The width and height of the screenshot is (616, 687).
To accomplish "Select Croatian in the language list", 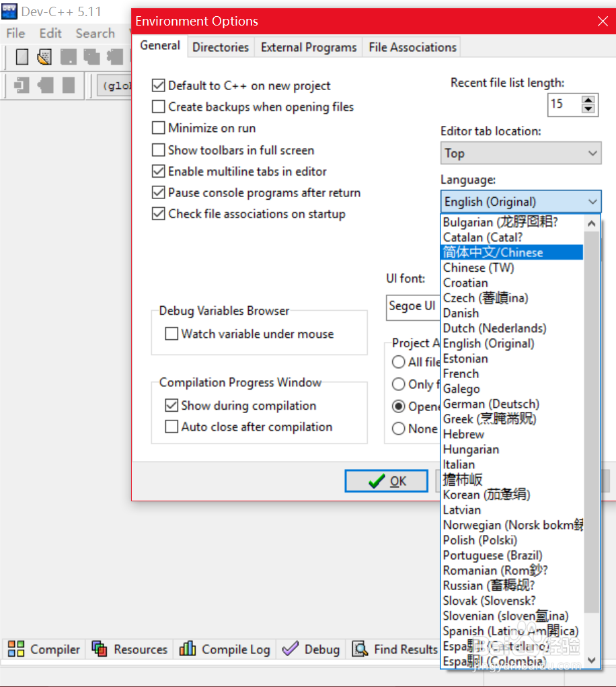I will click(x=512, y=283).
